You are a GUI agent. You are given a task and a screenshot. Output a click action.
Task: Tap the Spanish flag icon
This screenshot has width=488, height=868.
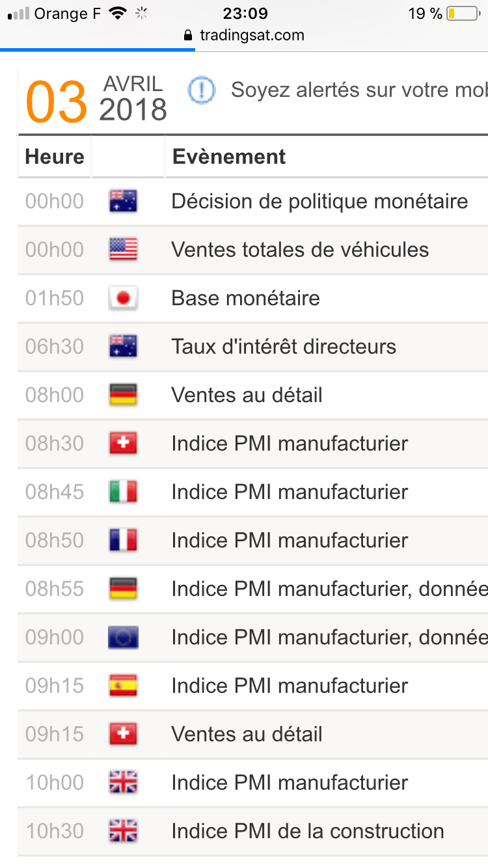click(123, 686)
